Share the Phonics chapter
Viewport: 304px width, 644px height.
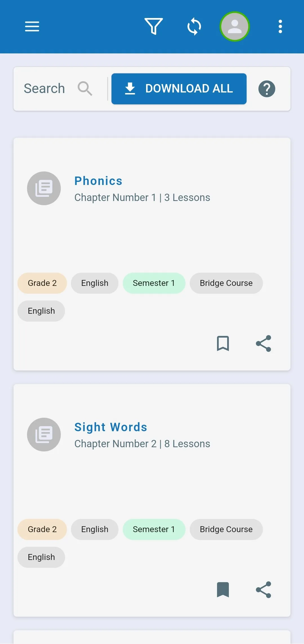coord(263,344)
